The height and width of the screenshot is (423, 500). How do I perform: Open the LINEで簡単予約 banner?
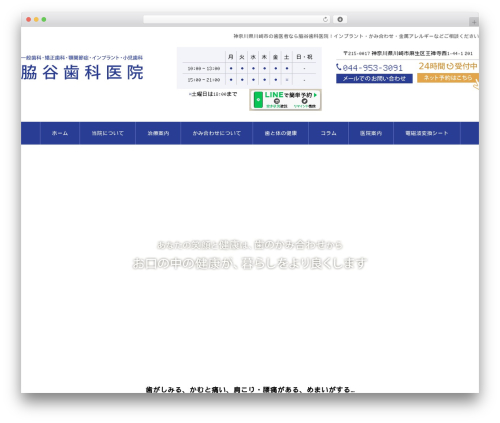point(285,100)
